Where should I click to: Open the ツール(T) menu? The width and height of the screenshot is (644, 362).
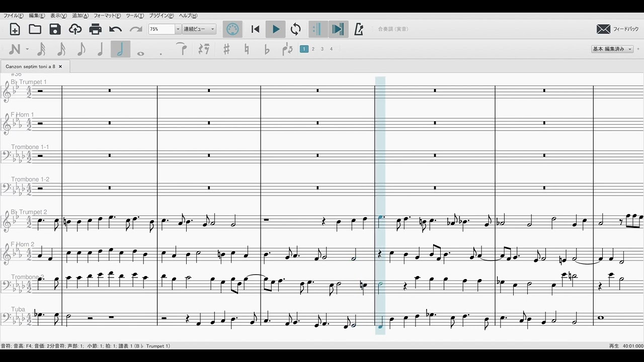pos(135,16)
